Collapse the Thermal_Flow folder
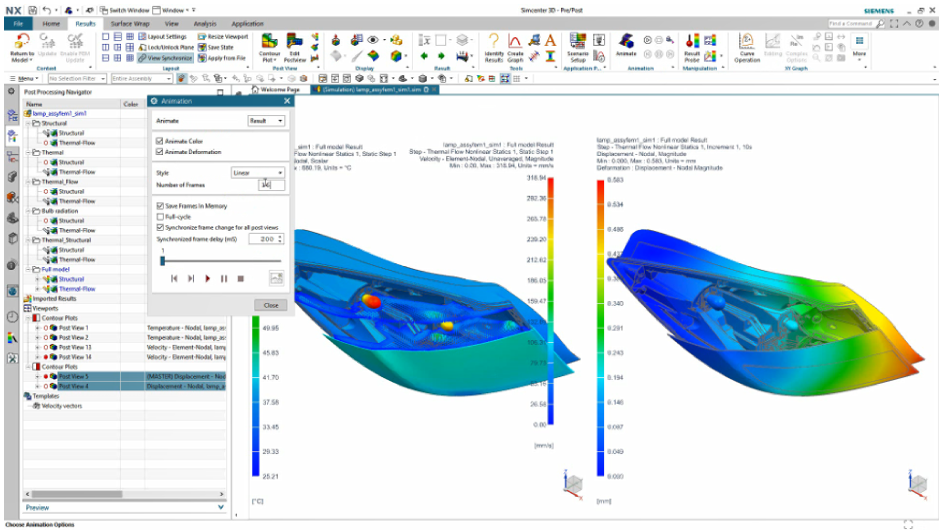Viewport: 947px width, 532px height. (x=29, y=182)
